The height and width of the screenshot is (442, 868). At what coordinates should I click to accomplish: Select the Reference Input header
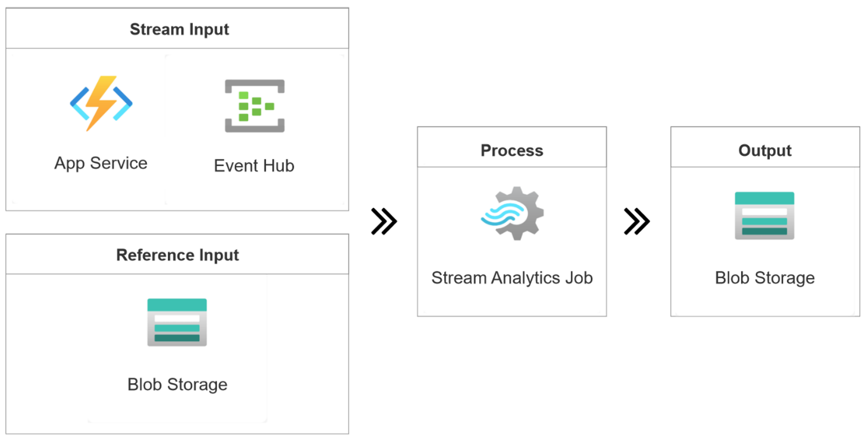[177, 255]
